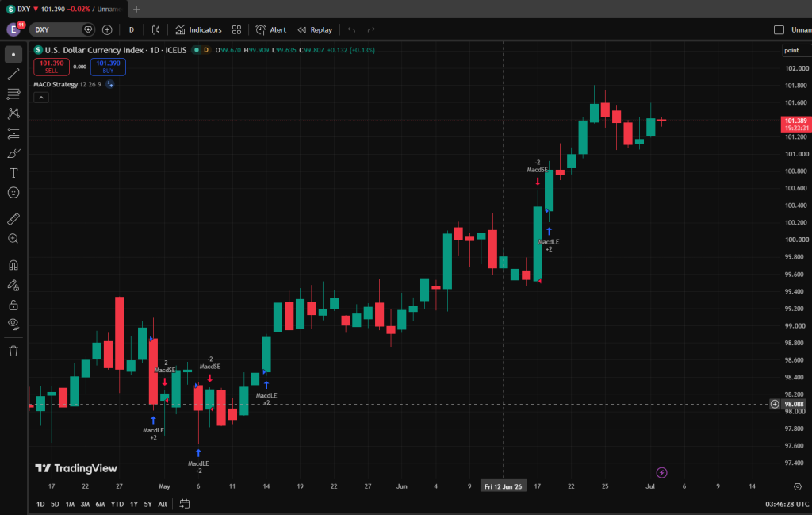Click the compare or add symbol plus icon

(107, 30)
